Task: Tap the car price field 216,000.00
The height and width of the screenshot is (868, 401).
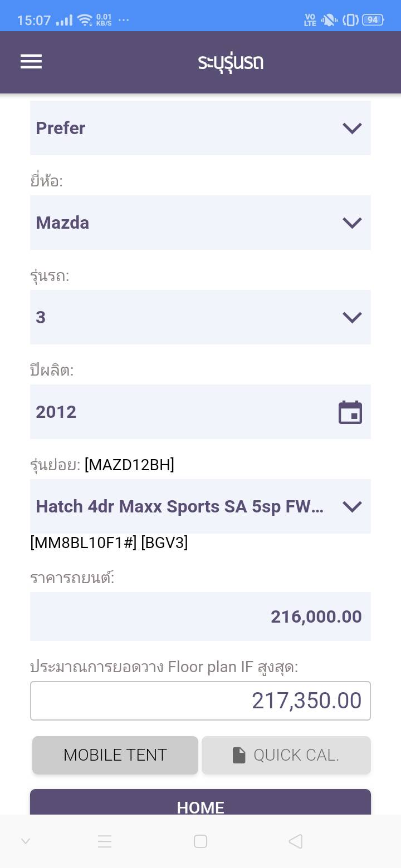Action: [x=200, y=617]
